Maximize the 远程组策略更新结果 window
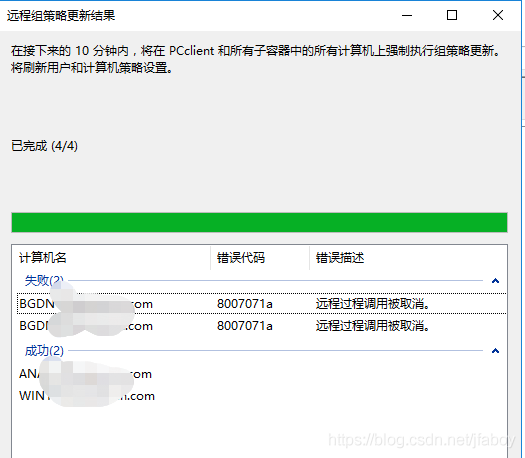 pos(452,15)
